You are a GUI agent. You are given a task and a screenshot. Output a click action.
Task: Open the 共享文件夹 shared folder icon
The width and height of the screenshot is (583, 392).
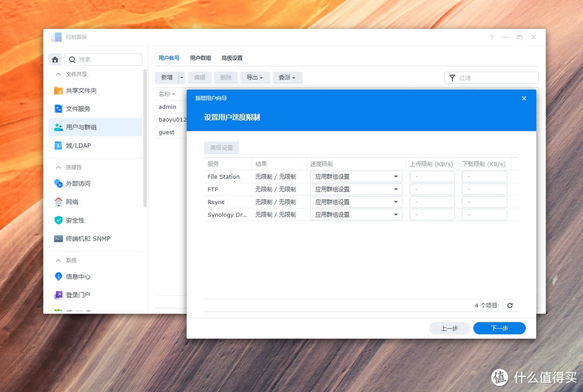click(x=58, y=91)
